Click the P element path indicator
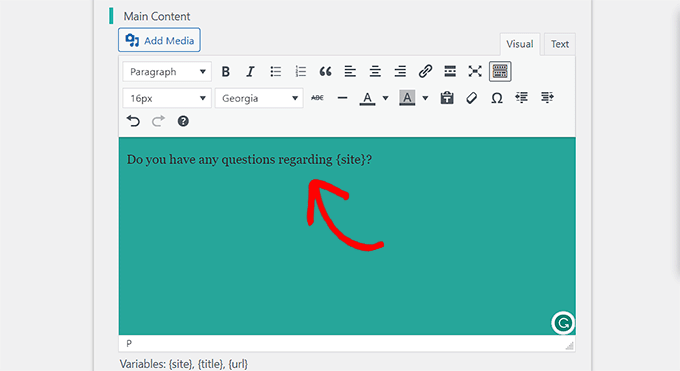The height and width of the screenshot is (371, 680). [x=129, y=343]
